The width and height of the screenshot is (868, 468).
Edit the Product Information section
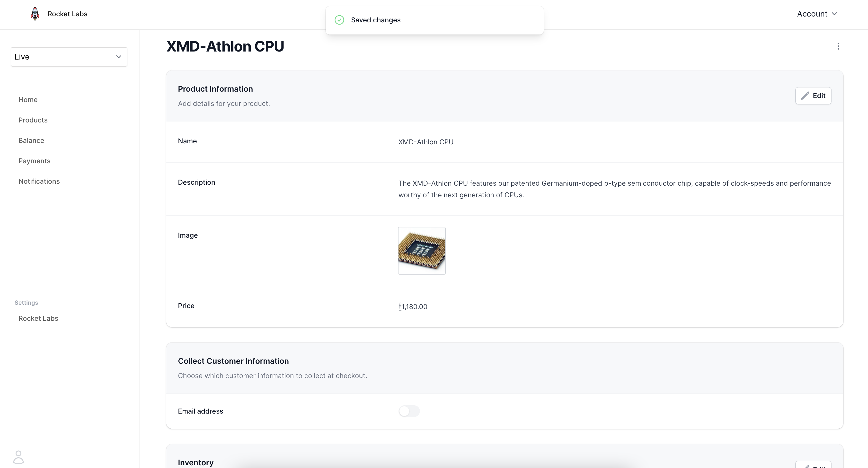coord(813,96)
